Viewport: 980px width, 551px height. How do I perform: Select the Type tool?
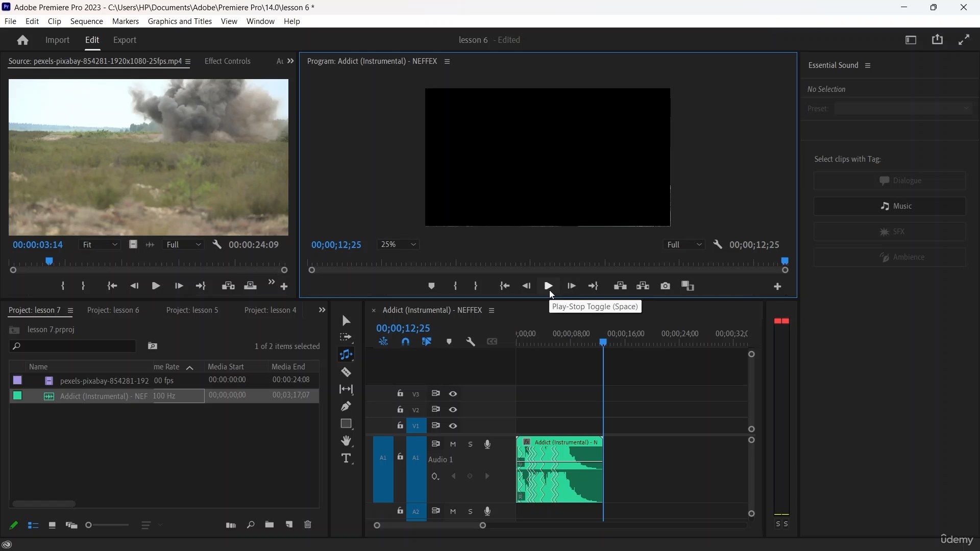click(x=346, y=458)
